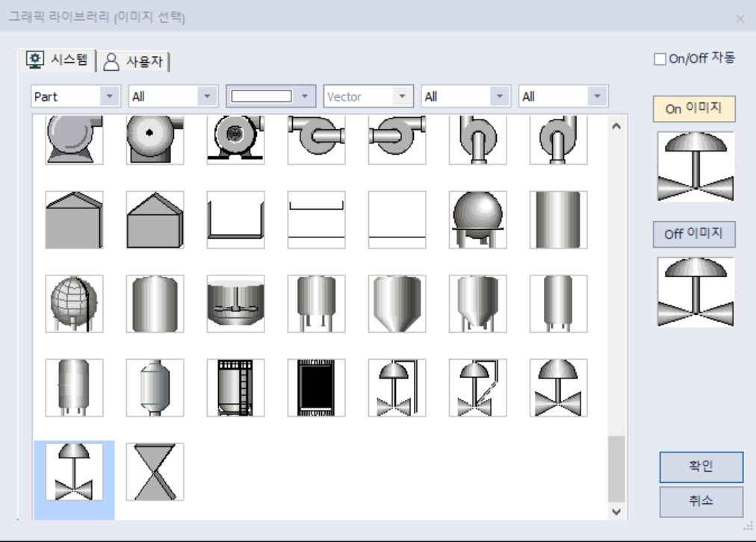Click the scrollbar down arrow

(x=615, y=511)
